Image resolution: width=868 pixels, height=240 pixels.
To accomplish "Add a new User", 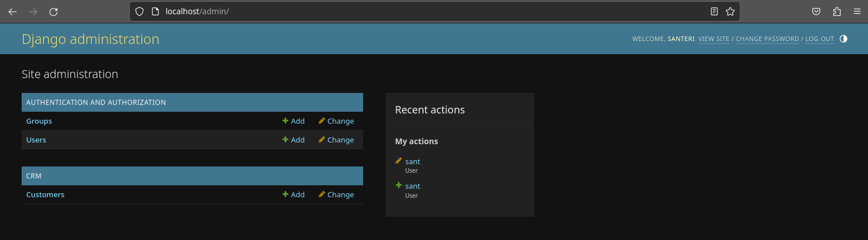I will pyautogui.click(x=294, y=140).
